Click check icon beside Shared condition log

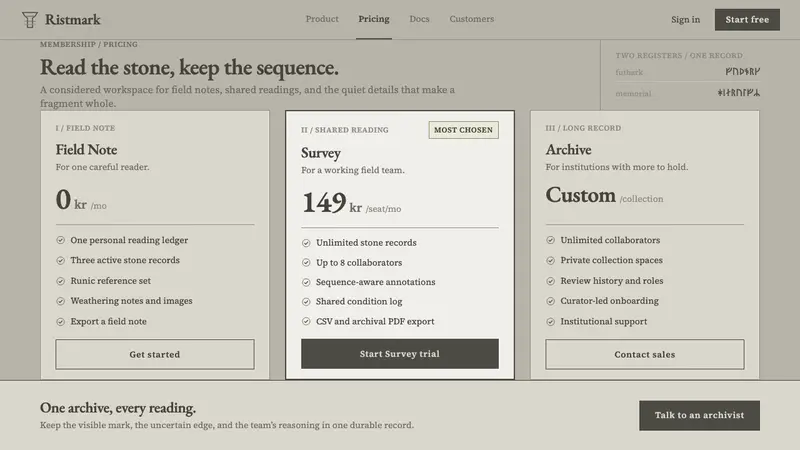pyautogui.click(x=306, y=302)
